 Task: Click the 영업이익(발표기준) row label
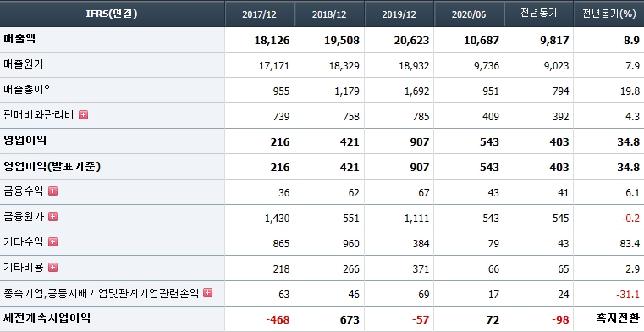pyautogui.click(x=52, y=166)
